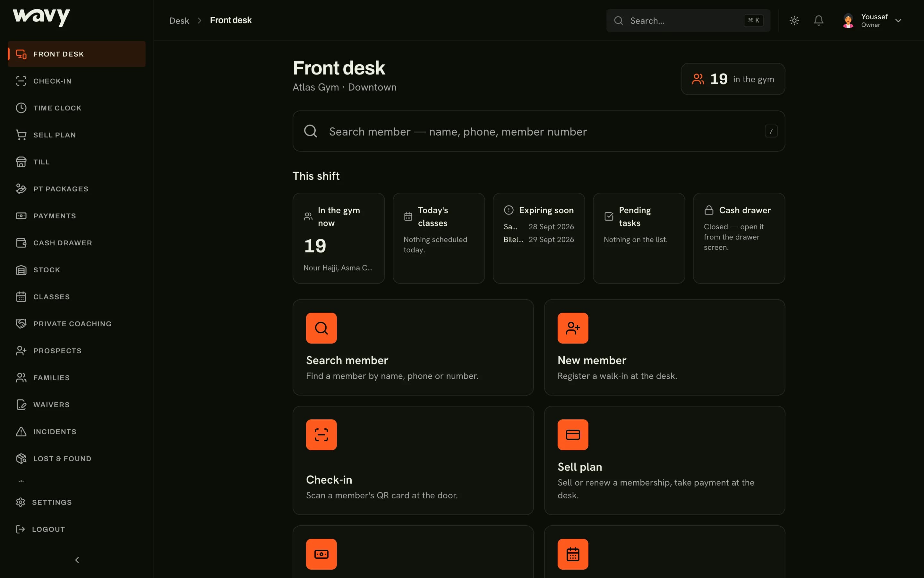Select the 28 Sept 2026 expiring entry
The height and width of the screenshot is (578, 924).
pyautogui.click(x=539, y=227)
